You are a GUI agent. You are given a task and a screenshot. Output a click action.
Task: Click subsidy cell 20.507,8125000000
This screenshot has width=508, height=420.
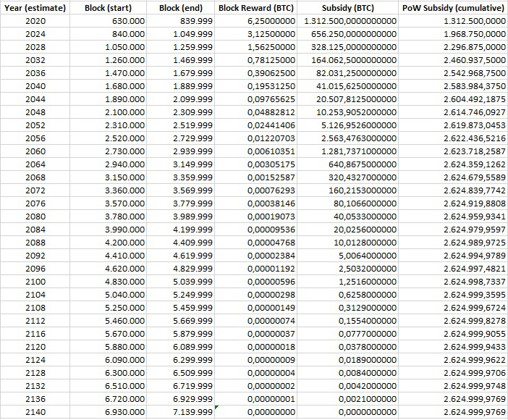(348, 99)
